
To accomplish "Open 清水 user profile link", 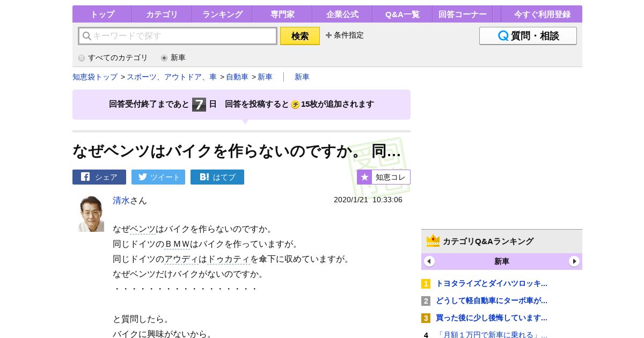I will (x=121, y=200).
